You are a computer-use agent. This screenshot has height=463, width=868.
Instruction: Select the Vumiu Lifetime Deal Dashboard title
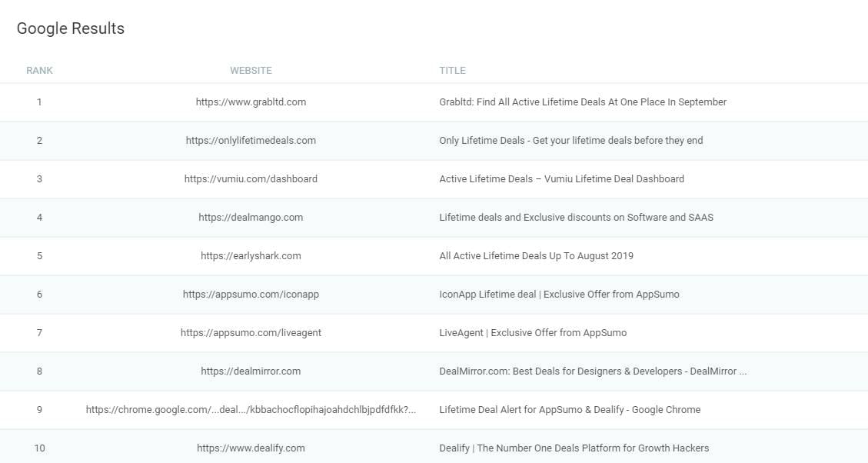[561, 178]
